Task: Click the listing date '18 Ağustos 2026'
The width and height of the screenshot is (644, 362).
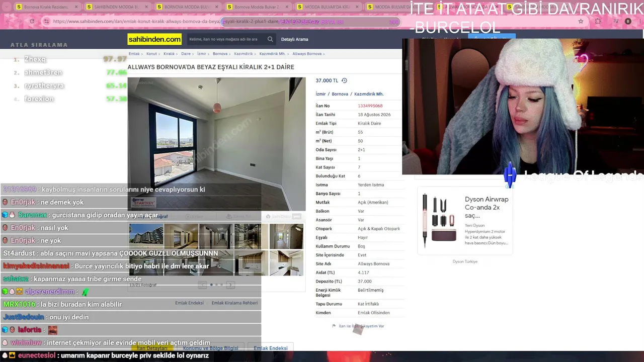Action: tap(374, 115)
